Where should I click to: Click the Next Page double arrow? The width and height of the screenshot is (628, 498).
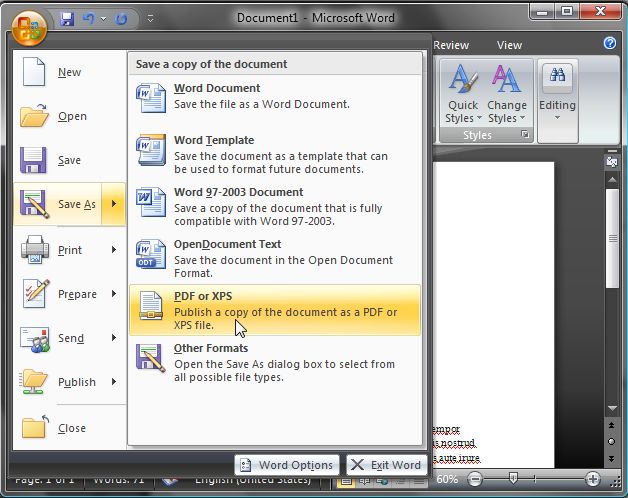[611, 459]
